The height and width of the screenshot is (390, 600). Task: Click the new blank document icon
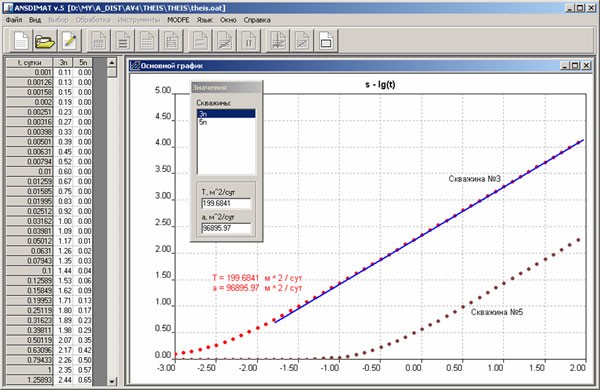(x=21, y=41)
